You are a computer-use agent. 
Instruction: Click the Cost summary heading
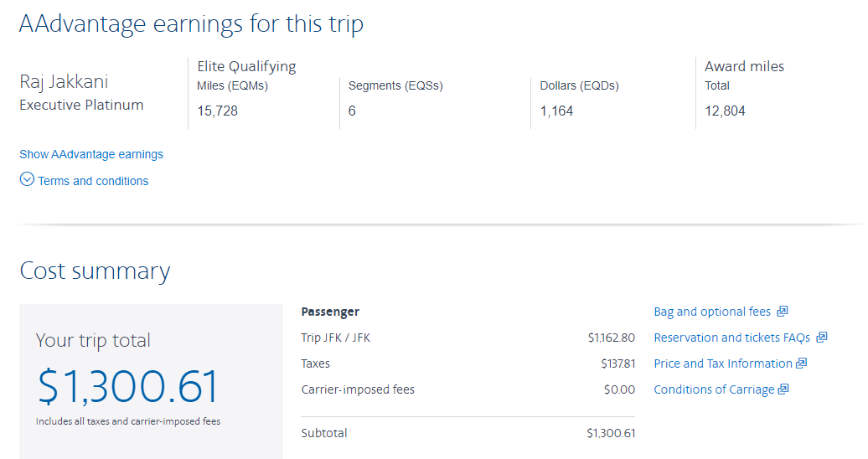(95, 271)
